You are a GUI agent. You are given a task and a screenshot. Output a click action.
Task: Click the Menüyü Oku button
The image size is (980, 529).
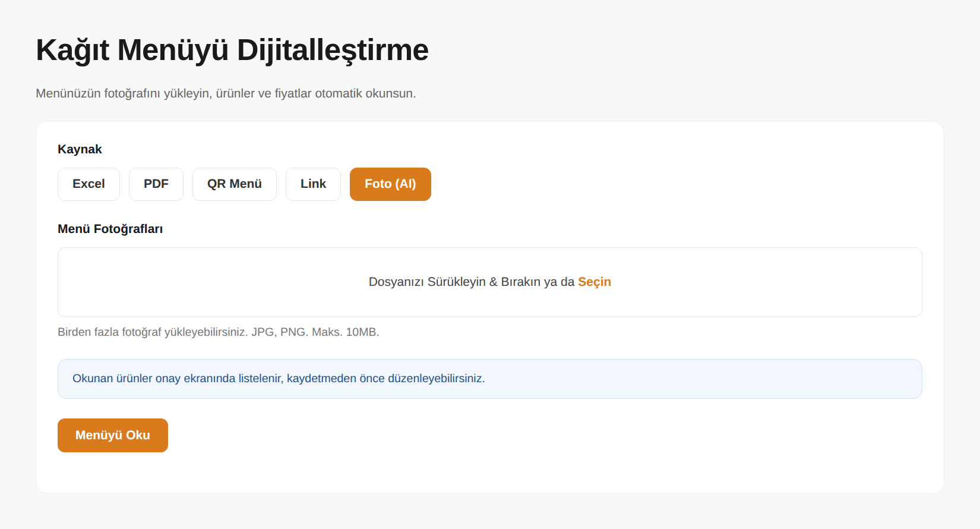point(113,435)
